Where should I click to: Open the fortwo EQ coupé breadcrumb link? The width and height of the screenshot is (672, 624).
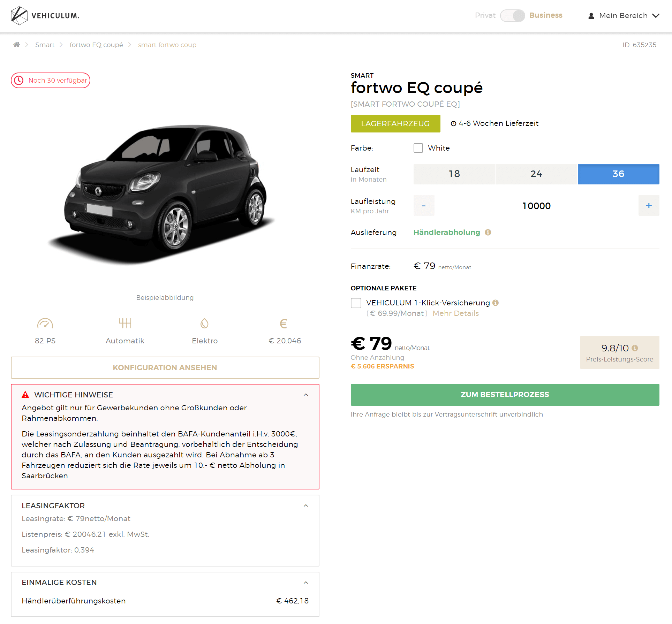[96, 45]
